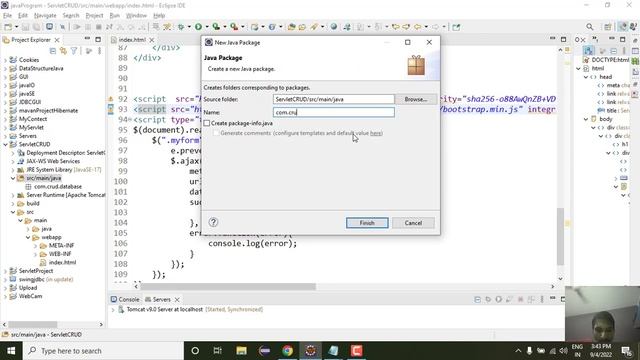Click the Coverage run icon in toolbar
640x360 pixels.
coord(216,27)
